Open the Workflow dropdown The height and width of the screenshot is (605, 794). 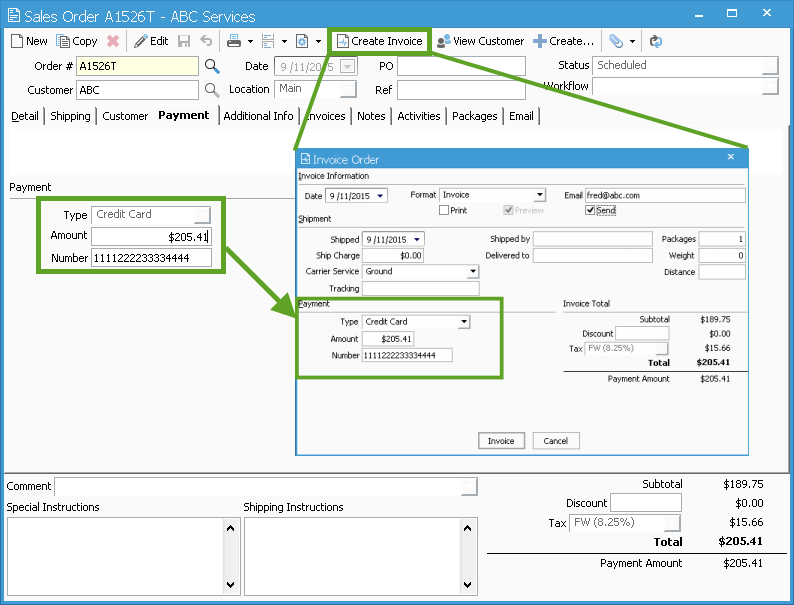[770, 87]
